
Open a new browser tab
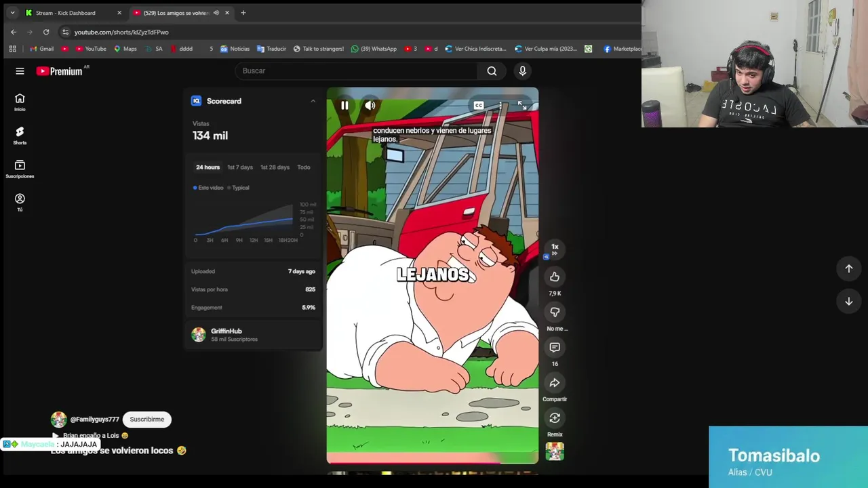tap(243, 13)
